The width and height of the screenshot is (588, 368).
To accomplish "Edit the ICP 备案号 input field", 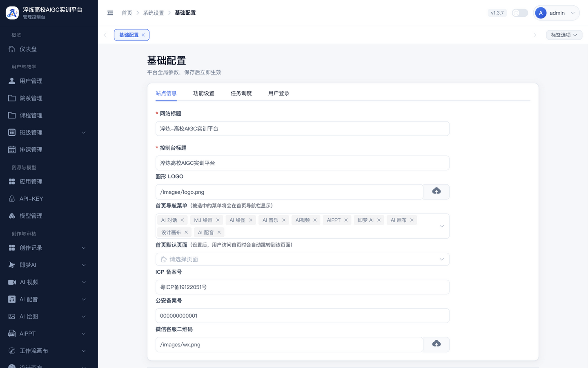I will [303, 287].
